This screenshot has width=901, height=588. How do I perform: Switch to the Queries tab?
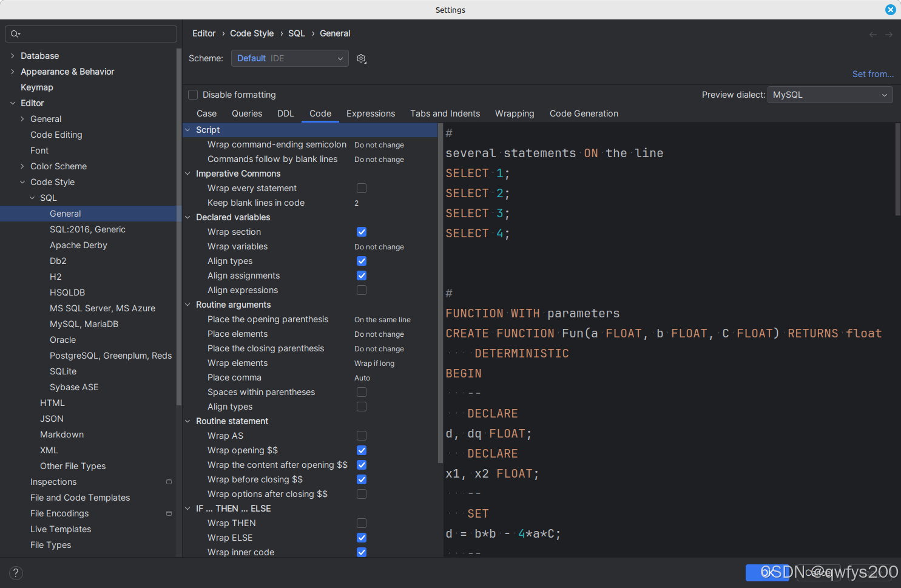point(247,113)
